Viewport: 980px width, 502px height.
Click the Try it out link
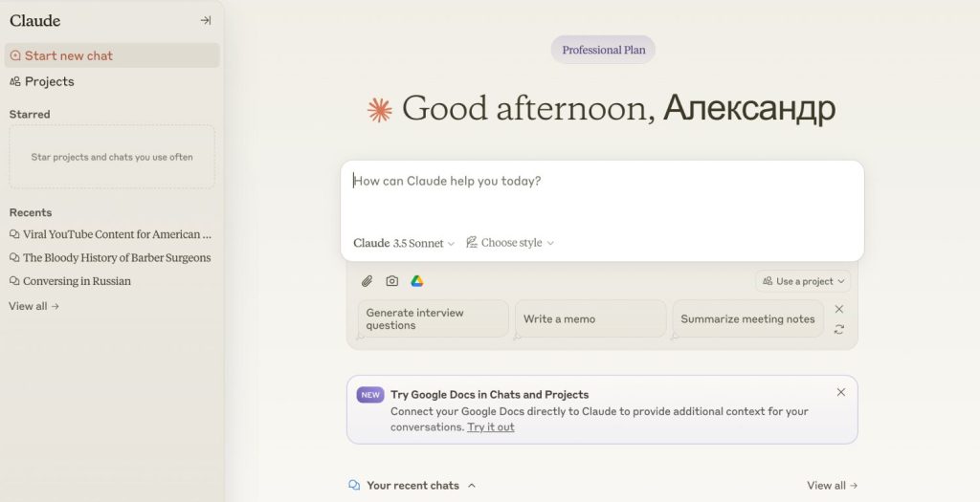(x=491, y=427)
